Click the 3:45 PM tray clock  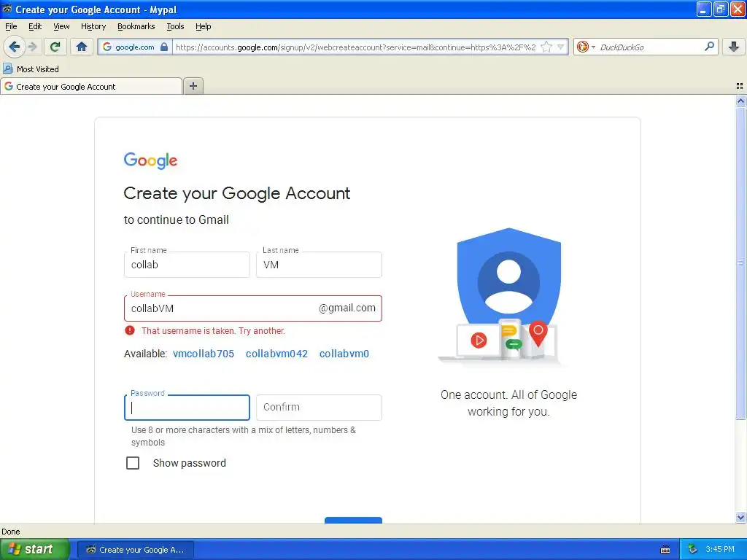coord(720,549)
